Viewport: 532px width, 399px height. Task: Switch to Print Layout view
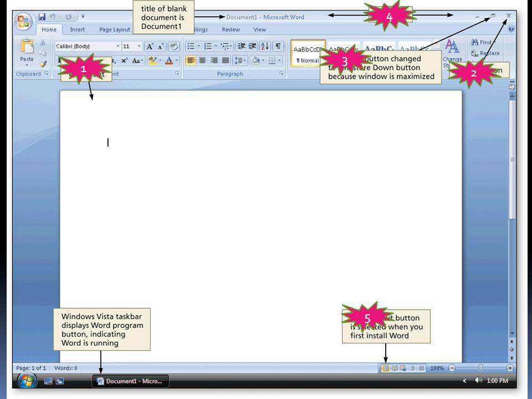coord(386,368)
